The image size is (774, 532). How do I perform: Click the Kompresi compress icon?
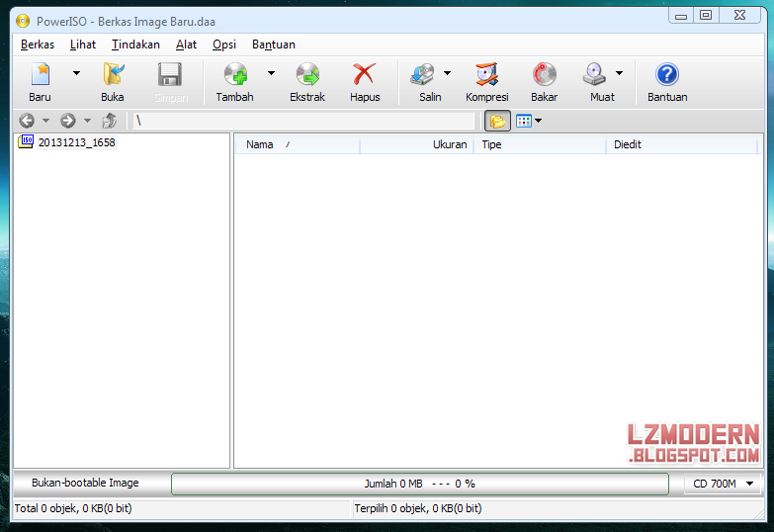486,74
